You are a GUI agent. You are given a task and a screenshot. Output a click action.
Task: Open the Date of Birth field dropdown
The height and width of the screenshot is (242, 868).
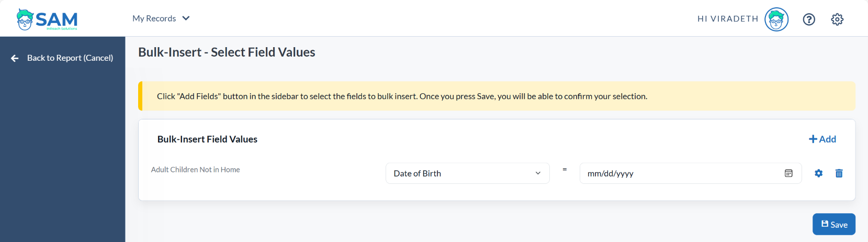(x=468, y=173)
